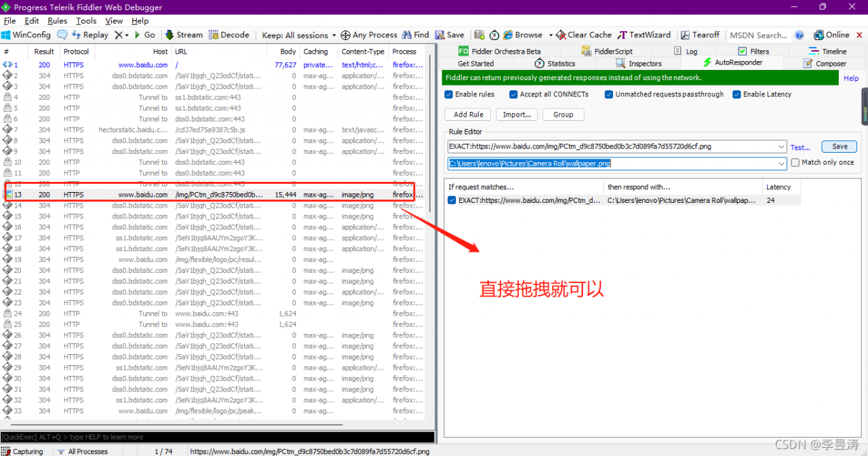Toggle the Decode toolbar button
The image size is (868, 456).
[229, 35]
